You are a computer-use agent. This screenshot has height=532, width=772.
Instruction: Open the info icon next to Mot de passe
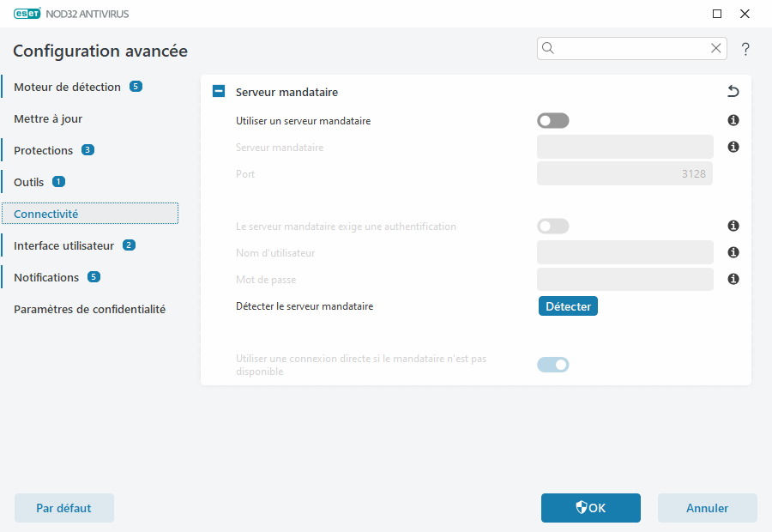[733, 279]
